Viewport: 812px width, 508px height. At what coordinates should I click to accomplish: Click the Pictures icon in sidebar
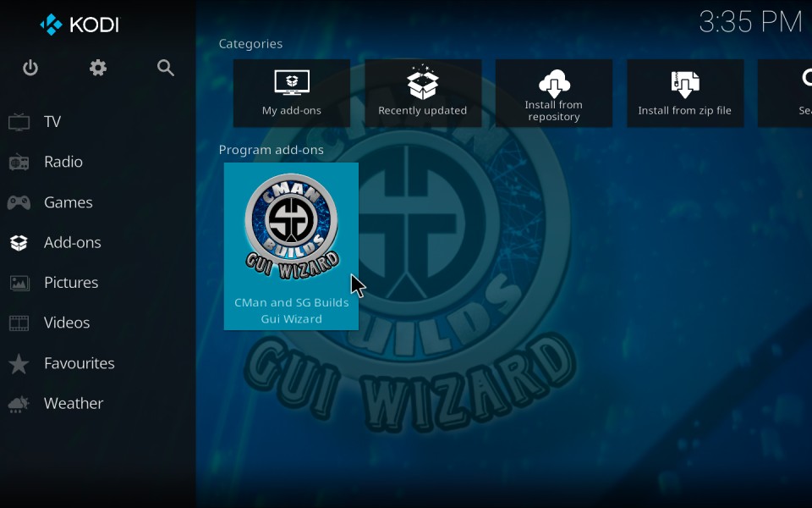pos(19,283)
